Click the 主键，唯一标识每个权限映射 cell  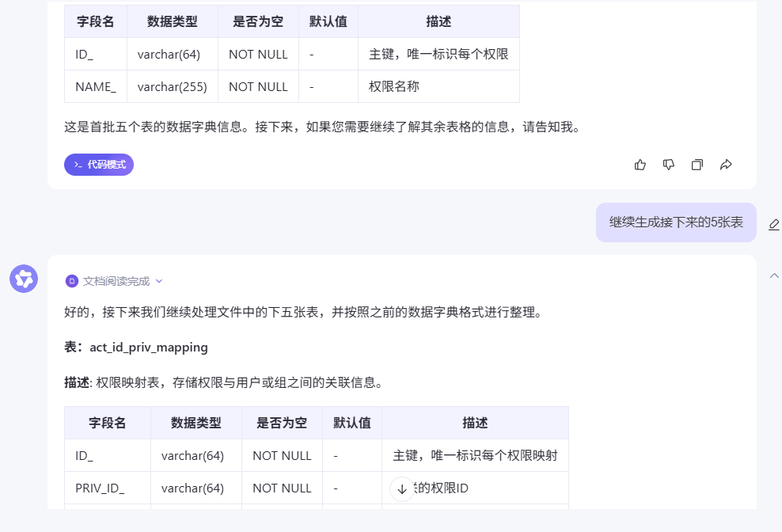475,455
